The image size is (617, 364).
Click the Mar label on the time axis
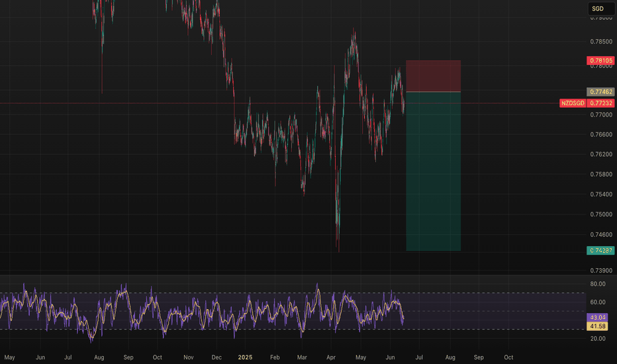point(302,357)
